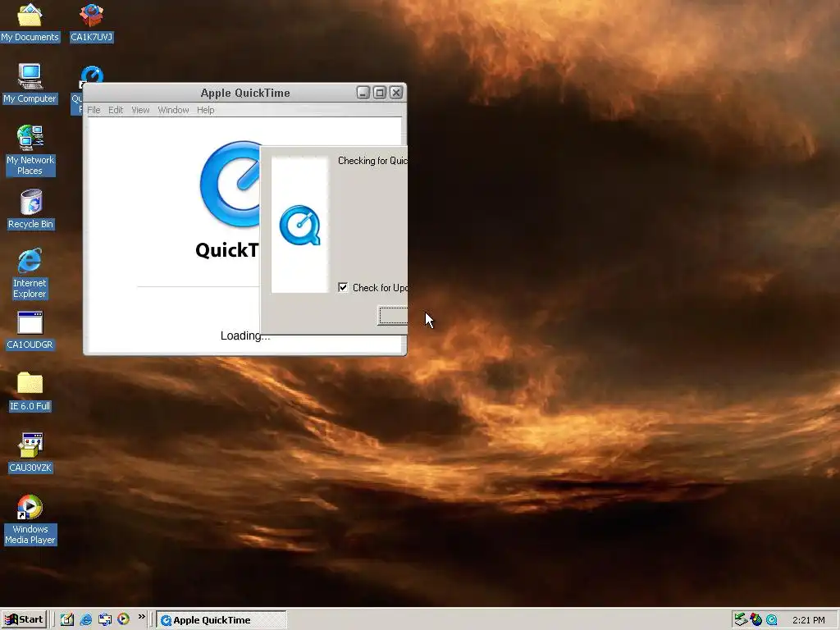Select the CA1OUDGR desktop icon
Screen dimensions: 840x630
(30, 331)
